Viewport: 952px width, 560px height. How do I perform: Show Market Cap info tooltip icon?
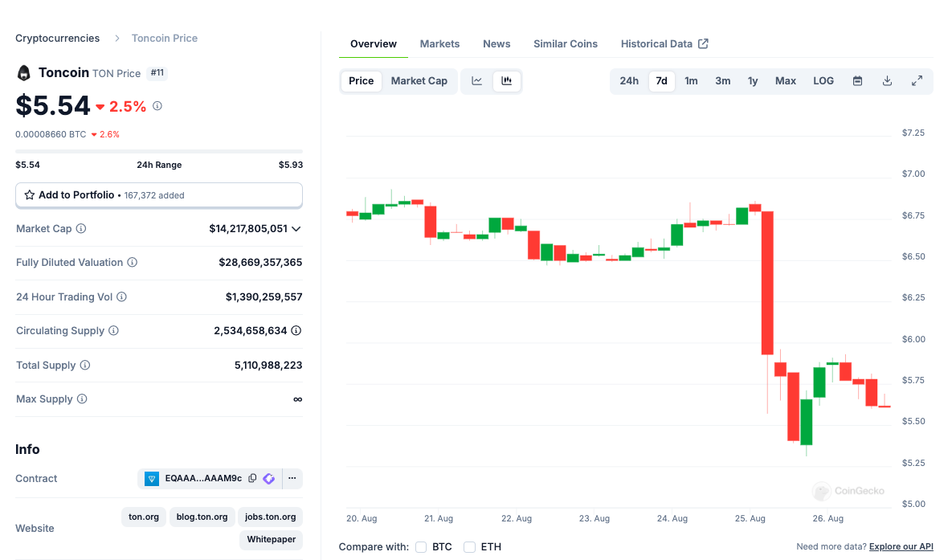pos(81,228)
